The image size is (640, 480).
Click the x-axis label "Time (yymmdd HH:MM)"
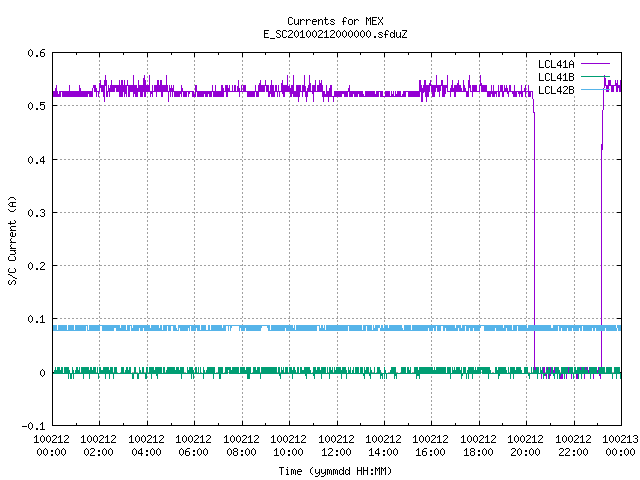pyautogui.click(x=335, y=471)
